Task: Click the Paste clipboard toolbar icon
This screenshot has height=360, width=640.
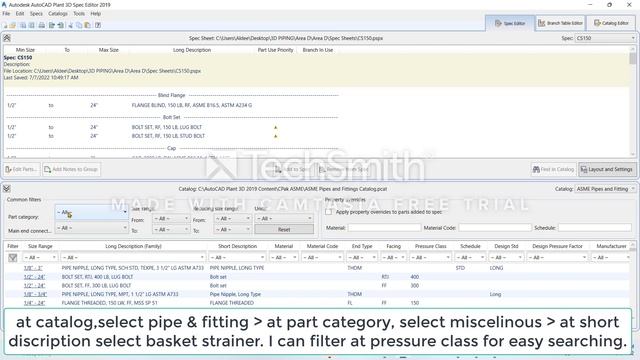Action: pos(87,25)
